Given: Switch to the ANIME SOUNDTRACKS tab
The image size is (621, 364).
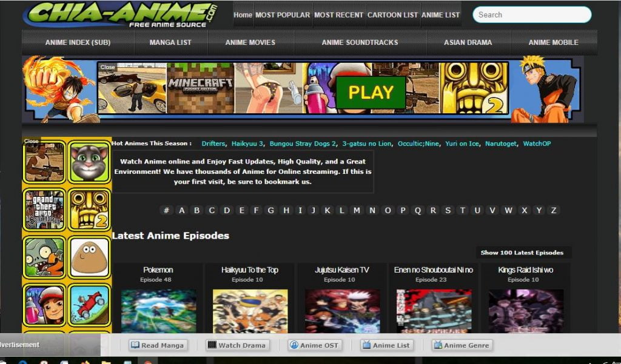Looking at the screenshot, I should pyautogui.click(x=360, y=42).
